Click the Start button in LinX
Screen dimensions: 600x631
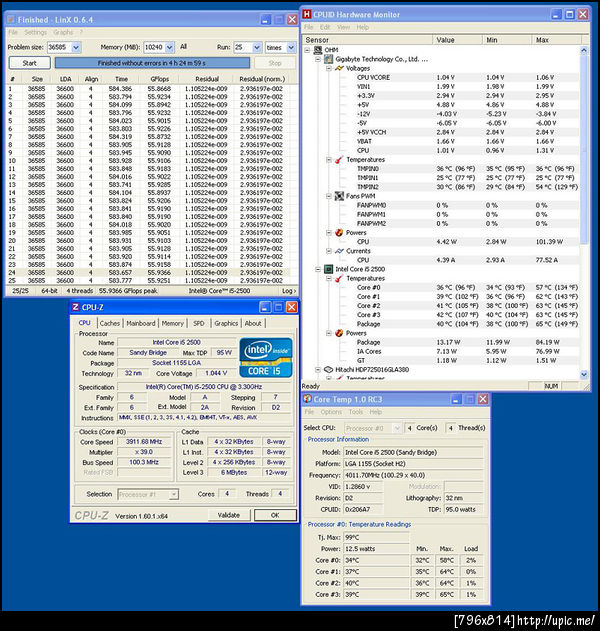tap(29, 63)
